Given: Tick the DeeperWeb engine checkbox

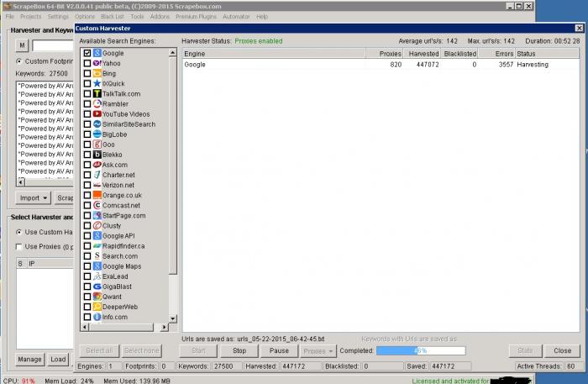Looking at the screenshot, I should coord(87,307).
